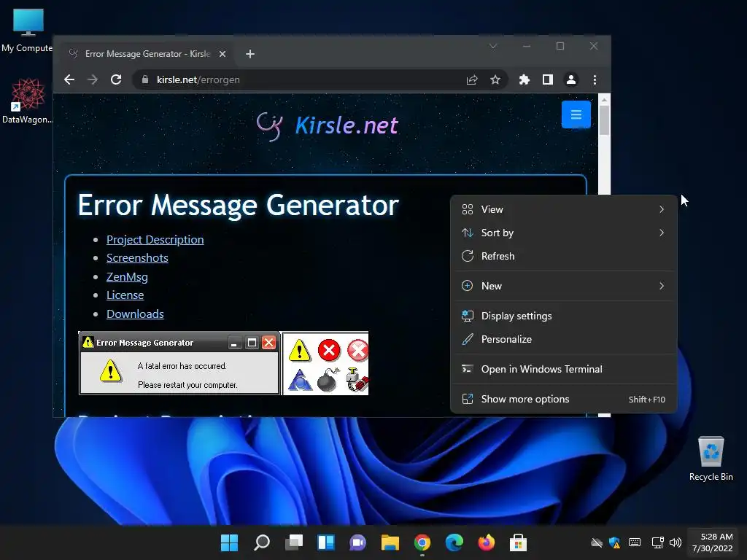
Task: Open Chrome extensions puzzle icon
Action: [x=525, y=79]
